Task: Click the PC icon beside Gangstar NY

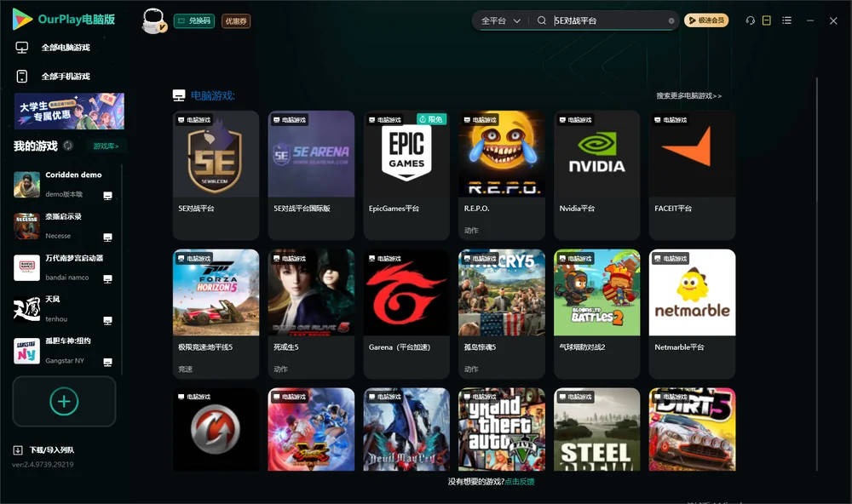Action: [x=107, y=363]
